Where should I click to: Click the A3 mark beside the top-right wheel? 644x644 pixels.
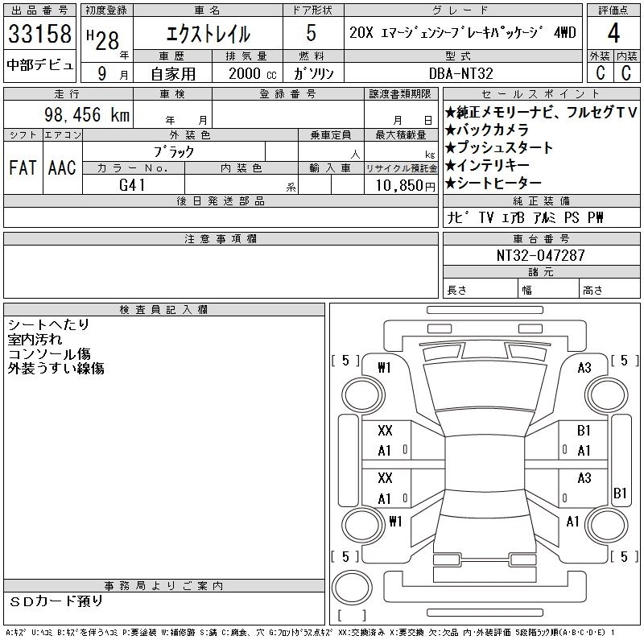pyautogui.click(x=584, y=368)
